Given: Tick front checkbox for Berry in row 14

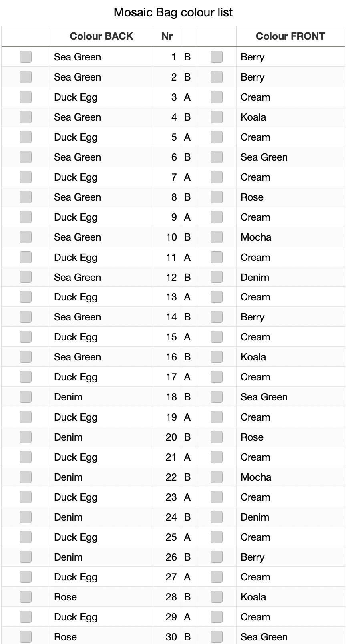Looking at the screenshot, I should [217, 317].
